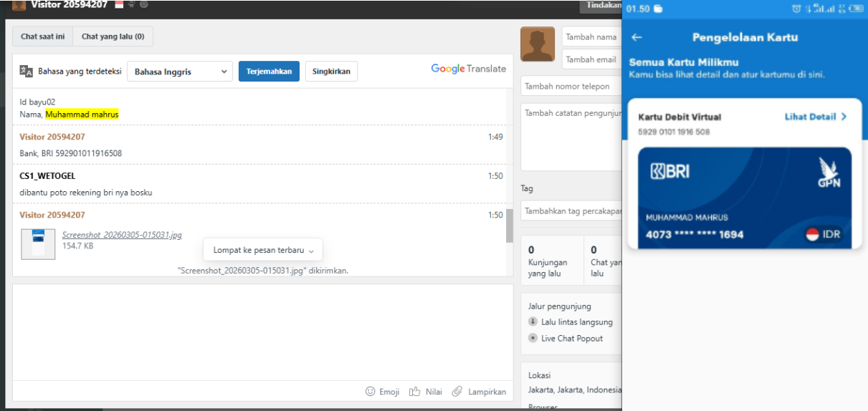Viewport: 868px width, 411px height.
Task: Click the Visitor 20594207 window title
Action: pos(69,5)
